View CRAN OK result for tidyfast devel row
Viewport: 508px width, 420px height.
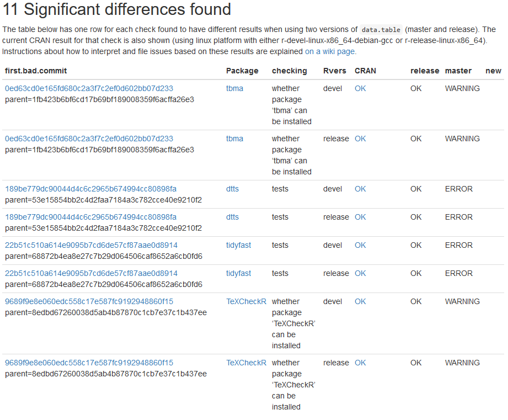tap(360, 245)
